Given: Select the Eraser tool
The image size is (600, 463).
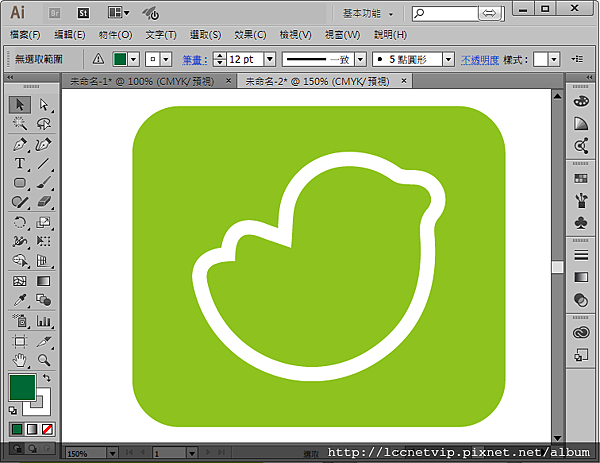Looking at the screenshot, I should click(44, 202).
